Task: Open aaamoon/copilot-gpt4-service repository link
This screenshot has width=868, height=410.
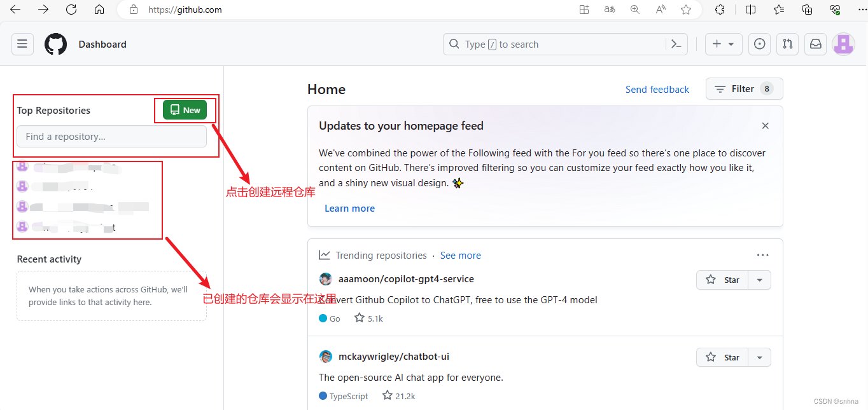Action: click(x=406, y=279)
